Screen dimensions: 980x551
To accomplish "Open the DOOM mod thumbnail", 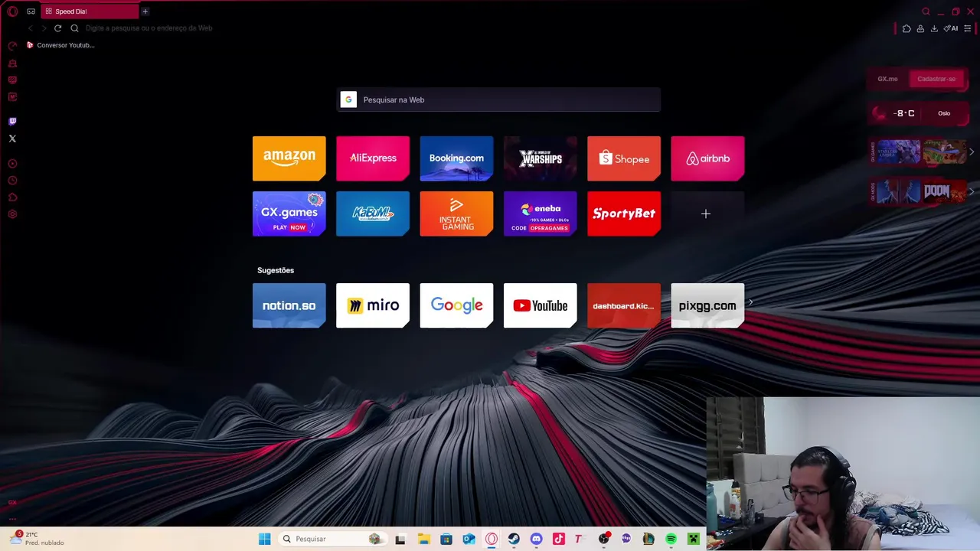I will point(943,191).
